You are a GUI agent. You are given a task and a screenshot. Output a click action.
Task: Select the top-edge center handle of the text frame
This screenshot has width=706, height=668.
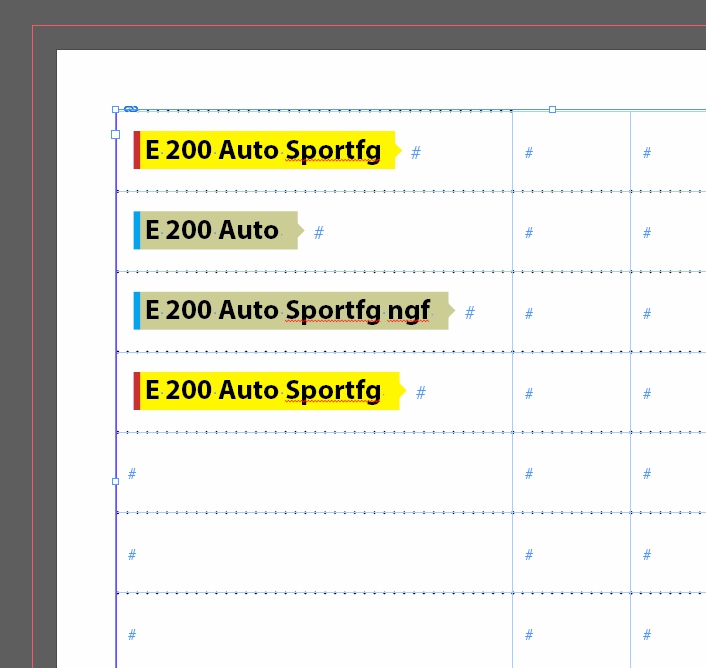point(552,109)
